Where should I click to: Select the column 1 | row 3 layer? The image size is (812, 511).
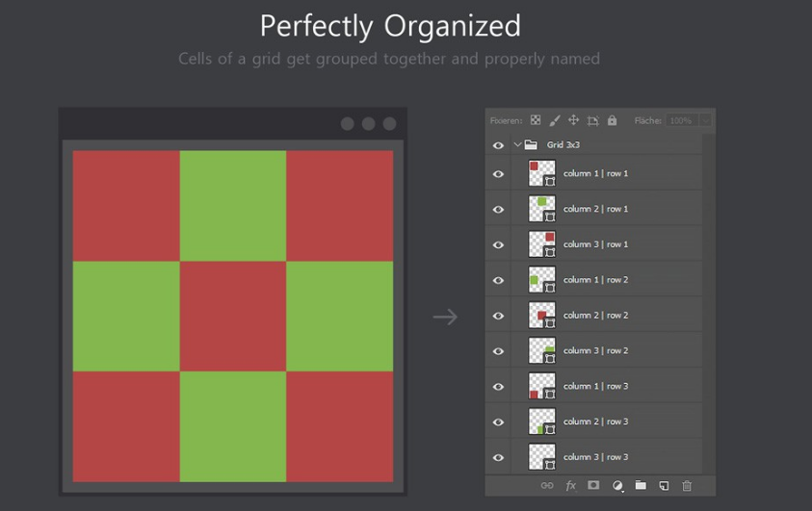point(595,386)
